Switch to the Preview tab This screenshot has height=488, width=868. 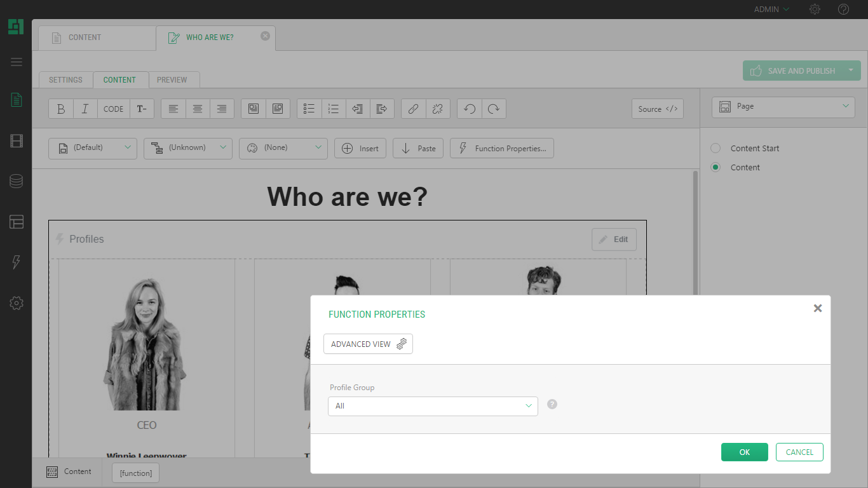point(172,80)
